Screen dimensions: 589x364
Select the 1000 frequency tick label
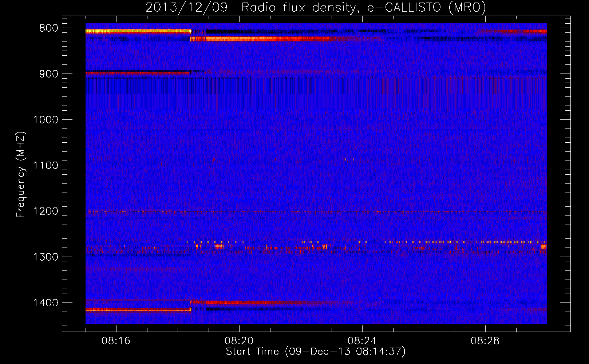point(46,120)
